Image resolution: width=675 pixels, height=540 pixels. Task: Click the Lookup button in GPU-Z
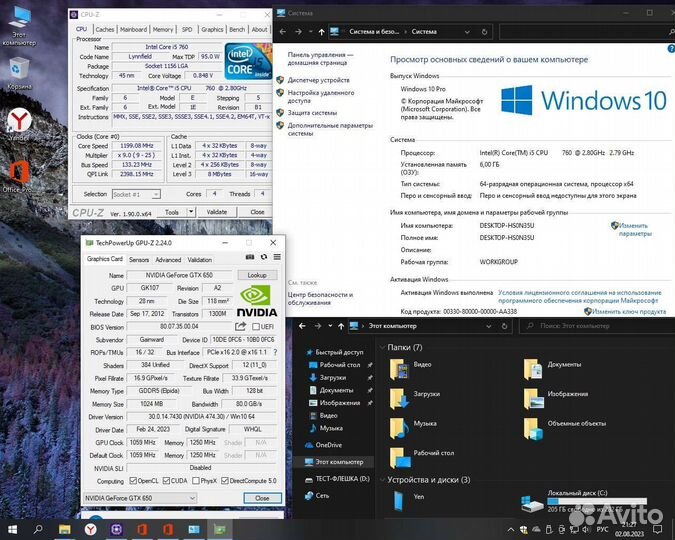257,275
